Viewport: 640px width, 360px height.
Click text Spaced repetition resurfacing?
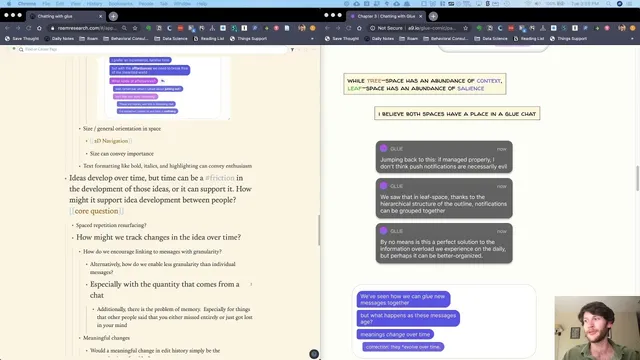pos(111,225)
